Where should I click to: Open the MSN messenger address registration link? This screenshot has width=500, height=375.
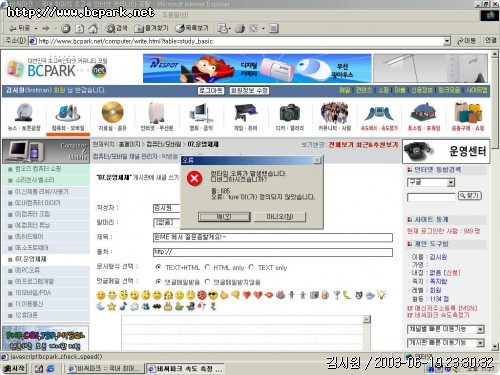[442, 308]
